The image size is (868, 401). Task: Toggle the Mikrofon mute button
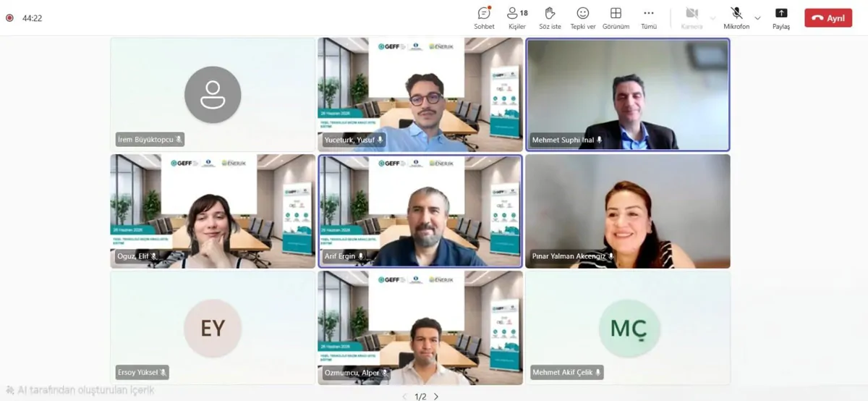tap(736, 18)
